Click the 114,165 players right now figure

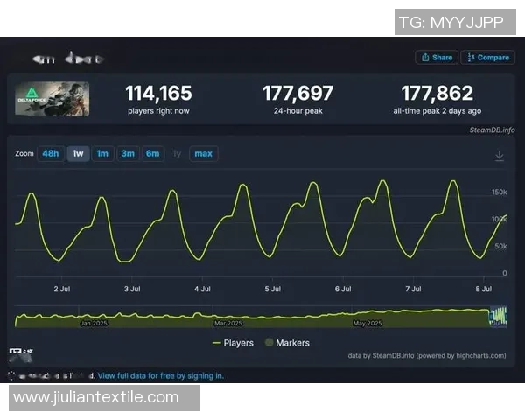pyautogui.click(x=158, y=93)
